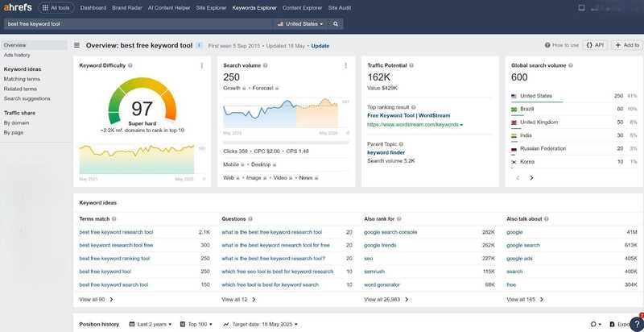Click the API button

pyautogui.click(x=595, y=45)
